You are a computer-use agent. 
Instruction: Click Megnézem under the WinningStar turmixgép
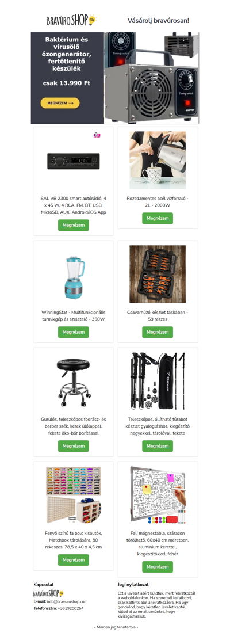point(74,332)
